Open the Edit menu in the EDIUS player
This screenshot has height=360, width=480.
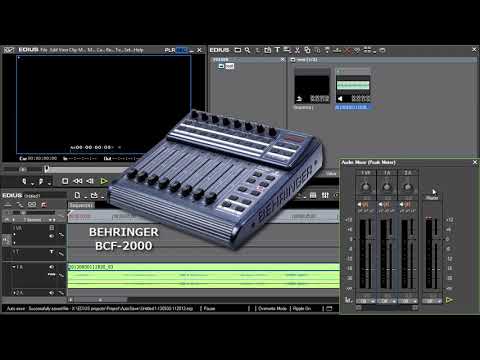(53, 50)
